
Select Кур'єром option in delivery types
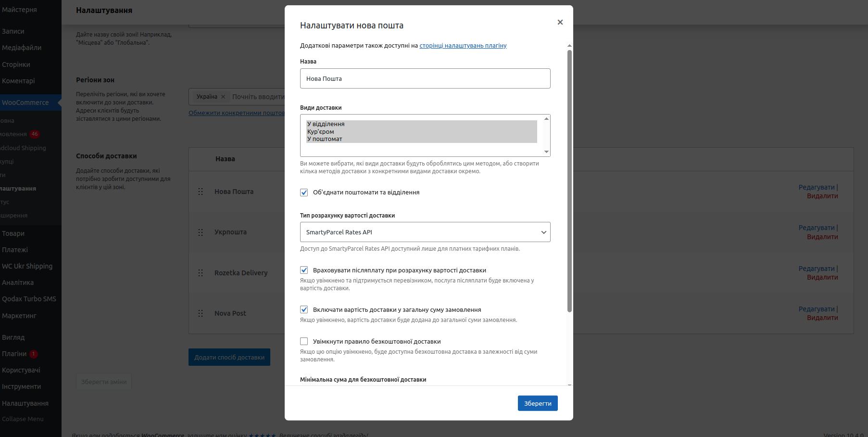tap(320, 131)
